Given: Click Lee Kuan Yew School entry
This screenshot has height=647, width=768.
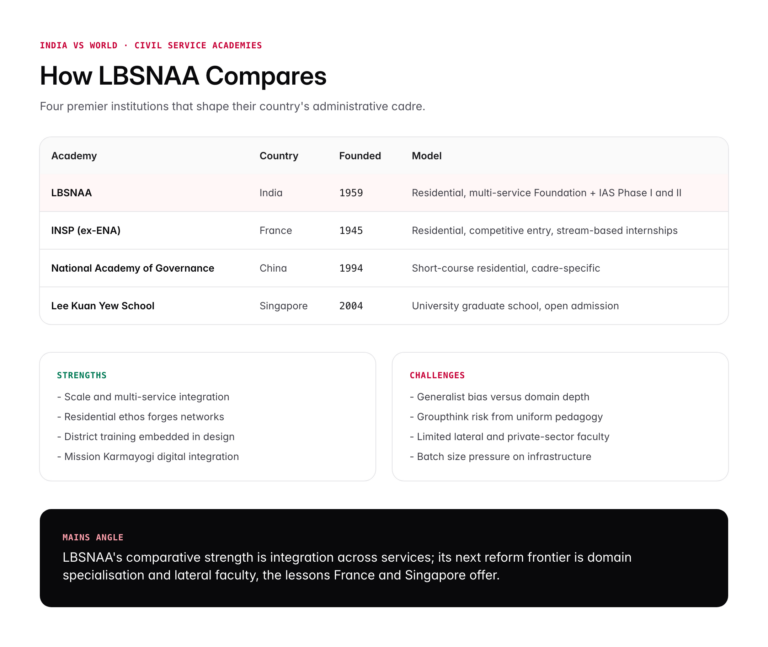Looking at the screenshot, I should [103, 306].
